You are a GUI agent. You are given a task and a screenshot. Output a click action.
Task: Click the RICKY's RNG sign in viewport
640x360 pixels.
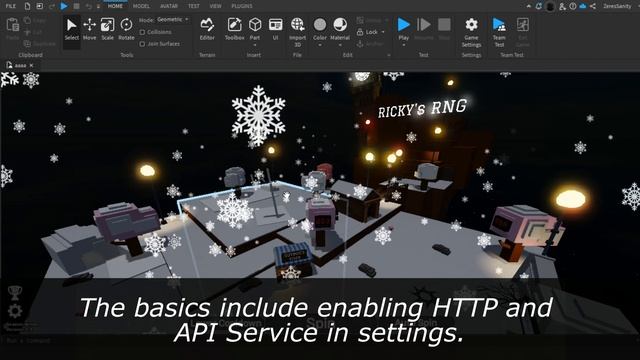tap(422, 109)
